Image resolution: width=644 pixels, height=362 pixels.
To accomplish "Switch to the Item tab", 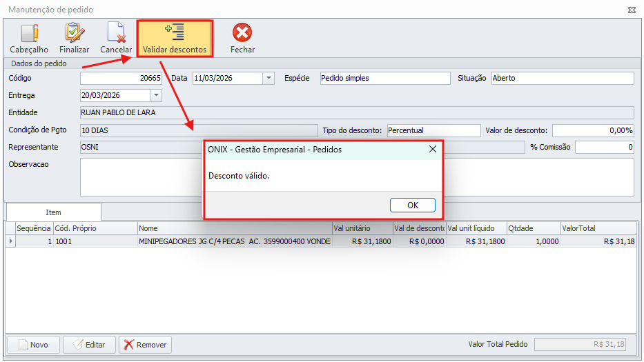I will click(53, 212).
